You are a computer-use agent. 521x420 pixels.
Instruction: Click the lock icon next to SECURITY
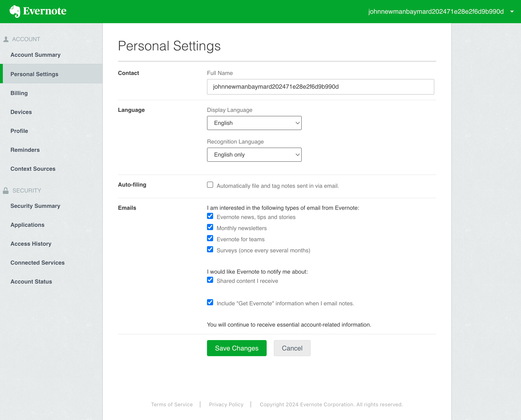click(x=6, y=190)
